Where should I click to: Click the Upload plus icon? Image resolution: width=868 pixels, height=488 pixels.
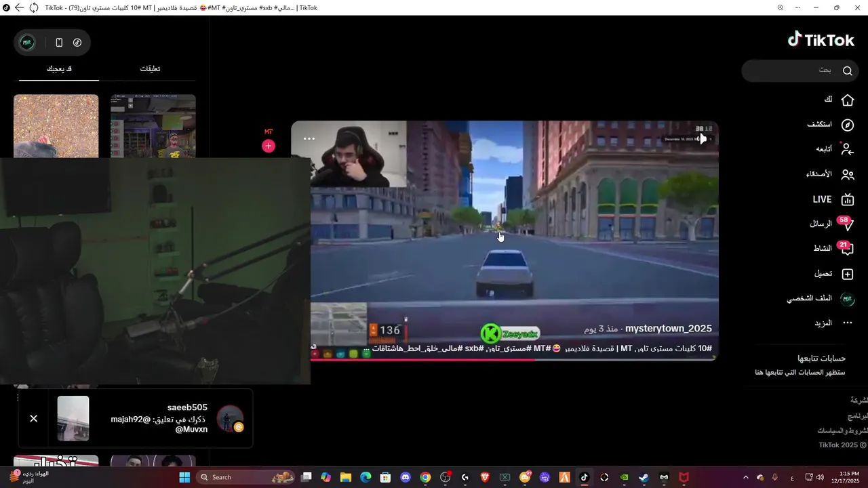[x=848, y=274]
